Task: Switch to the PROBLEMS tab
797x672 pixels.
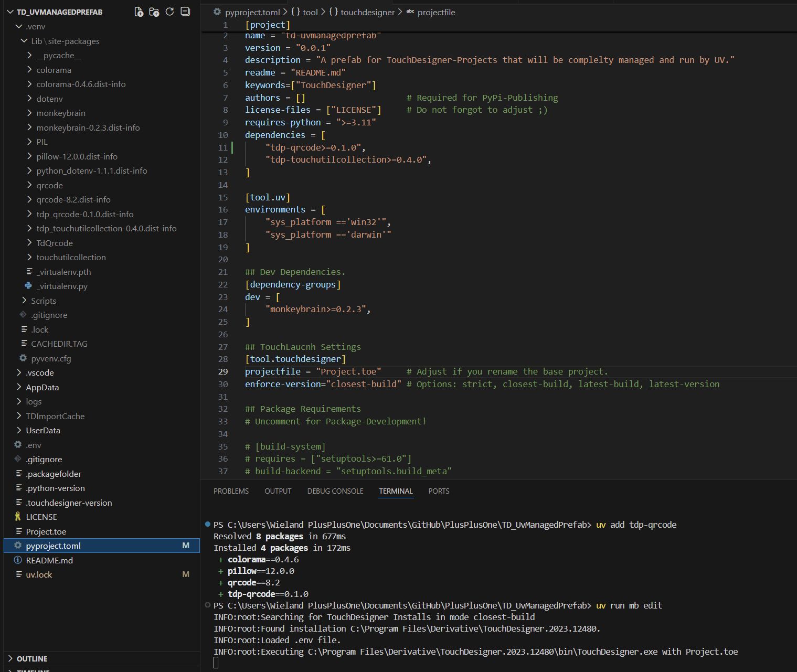Action: tap(231, 491)
